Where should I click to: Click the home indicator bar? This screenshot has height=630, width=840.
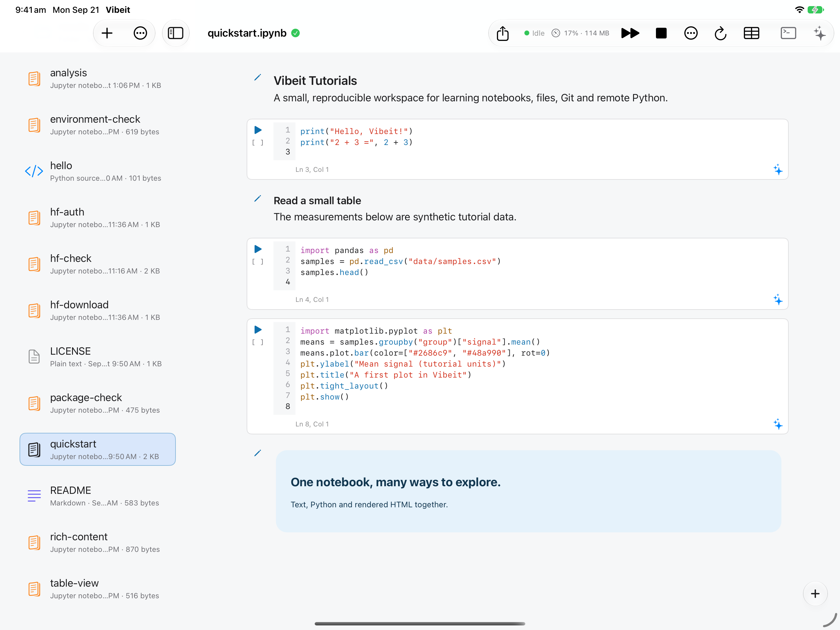click(420, 623)
